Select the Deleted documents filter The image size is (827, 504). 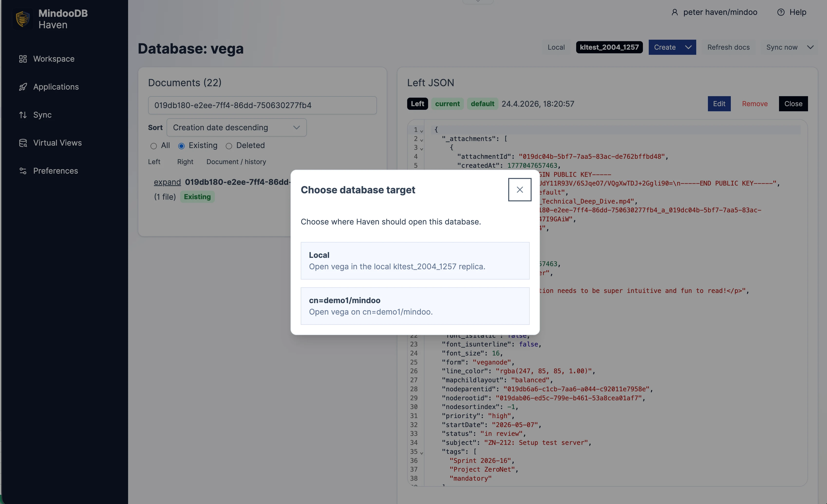(x=229, y=146)
